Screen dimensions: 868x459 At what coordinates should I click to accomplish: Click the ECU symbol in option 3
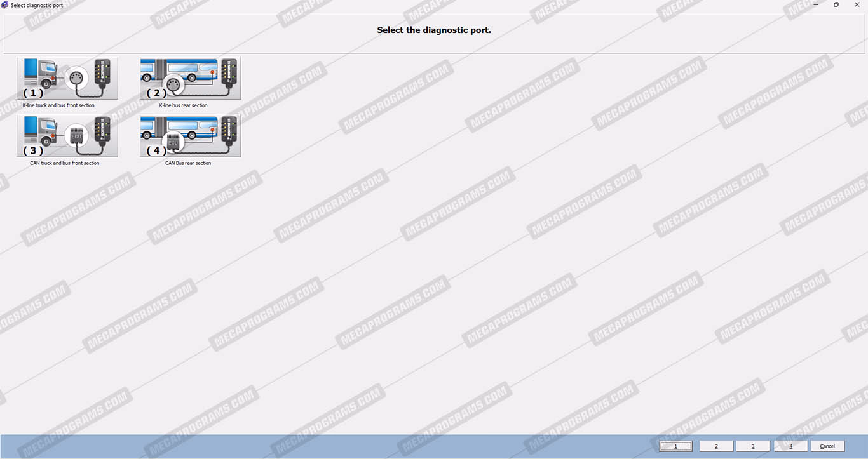[76, 136]
